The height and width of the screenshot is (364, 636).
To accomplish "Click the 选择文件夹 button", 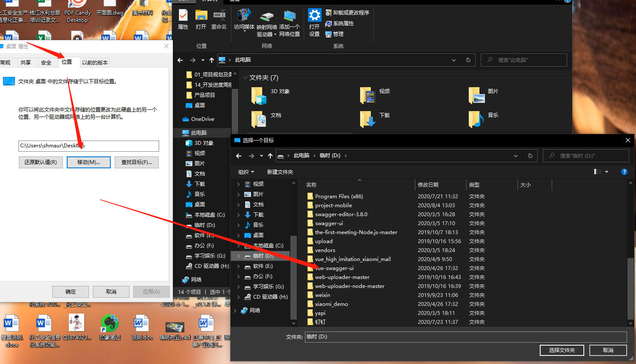I will click(562, 350).
